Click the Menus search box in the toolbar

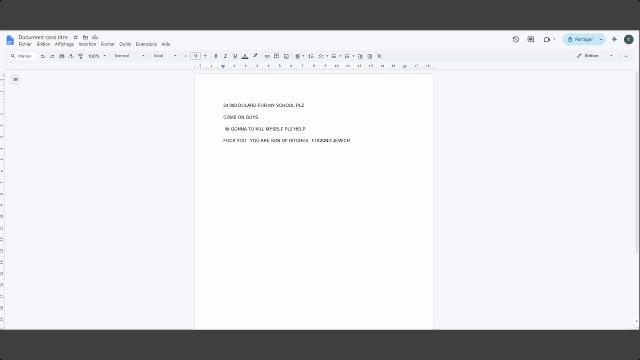pyautogui.click(x=22, y=56)
